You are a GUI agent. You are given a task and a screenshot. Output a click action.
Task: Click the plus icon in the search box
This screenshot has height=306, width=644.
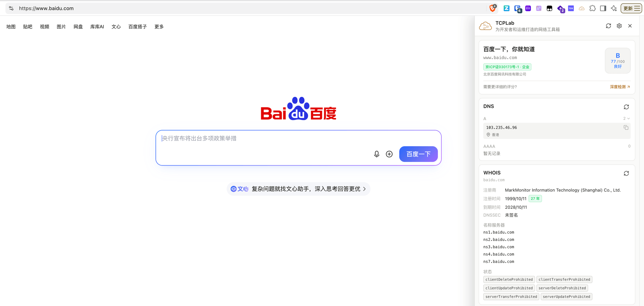point(389,154)
